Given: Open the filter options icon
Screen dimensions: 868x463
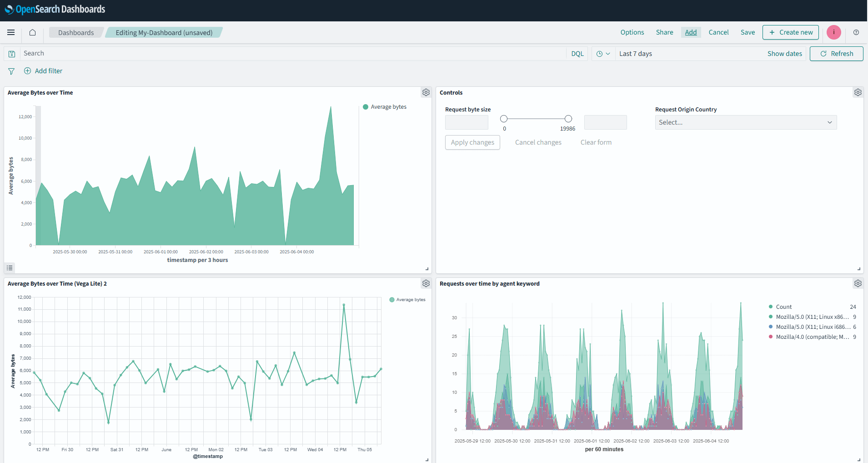Looking at the screenshot, I should (x=11, y=71).
